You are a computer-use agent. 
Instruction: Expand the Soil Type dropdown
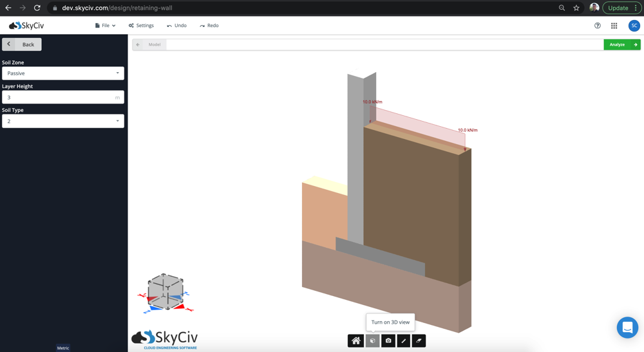(62, 121)
